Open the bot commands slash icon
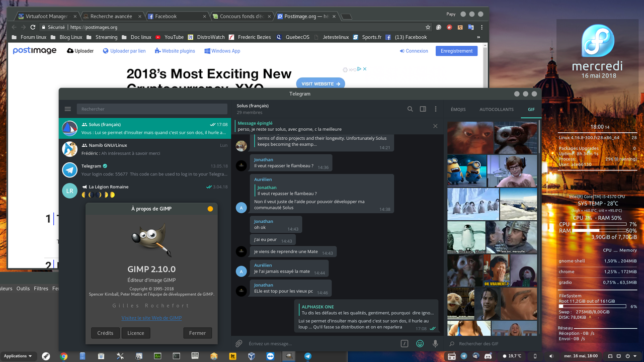Viewport: 644px width, 362px height. tap(404, 344)
